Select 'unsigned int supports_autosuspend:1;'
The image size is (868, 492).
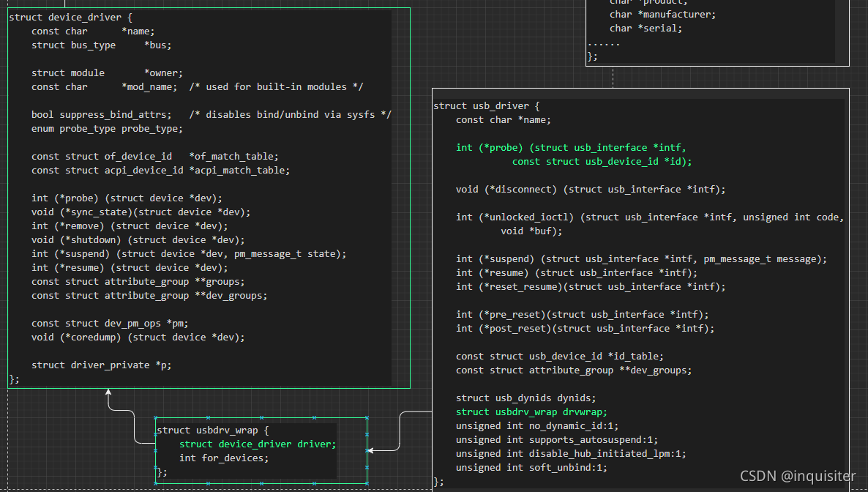[x=557, y=439]
